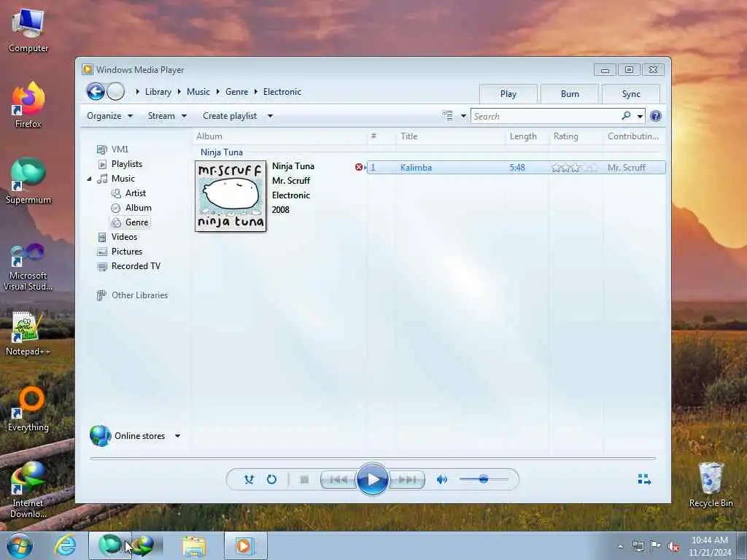Go back using the blue Back arrow

pyautogui.click(x=96, y=91)
